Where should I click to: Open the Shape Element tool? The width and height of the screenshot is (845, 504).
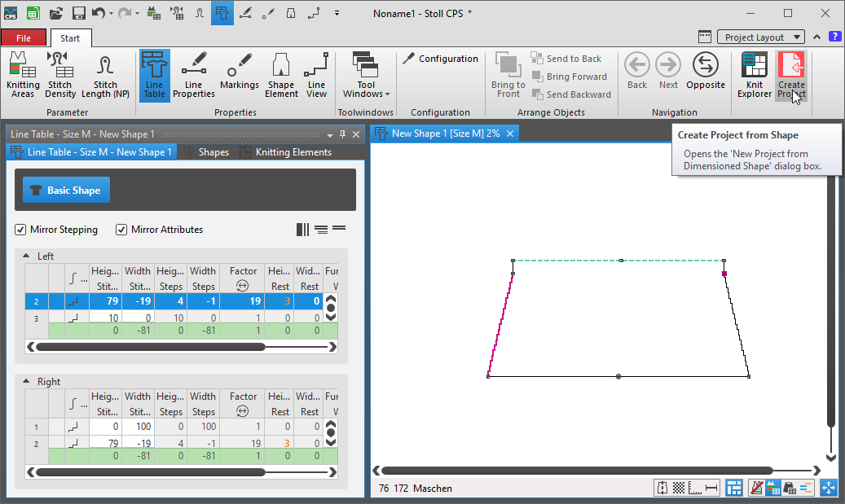(281, 75)
